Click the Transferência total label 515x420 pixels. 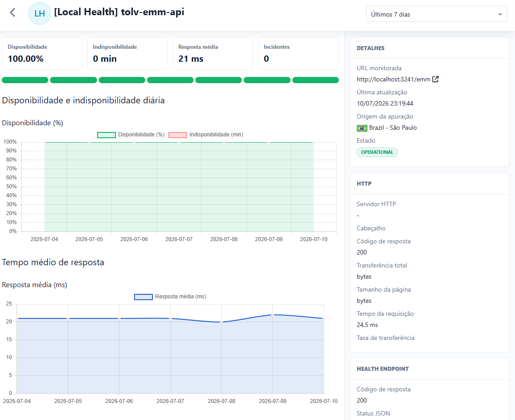point(382,265)
